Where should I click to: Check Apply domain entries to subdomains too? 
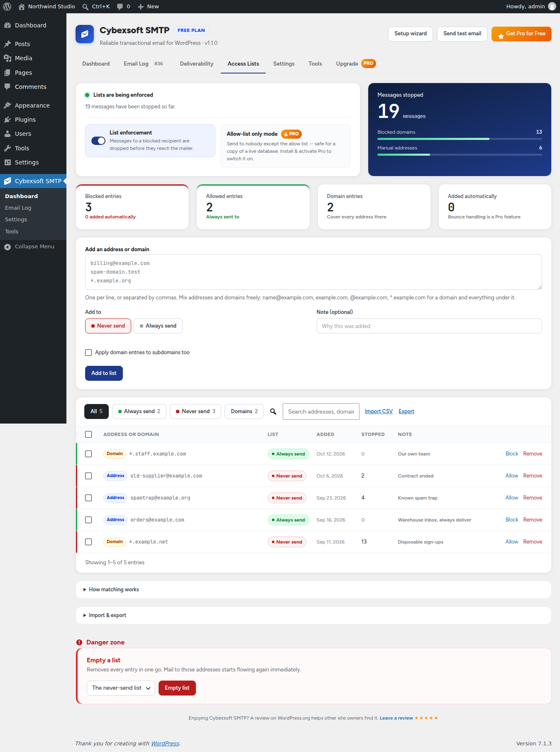point(88,353)
